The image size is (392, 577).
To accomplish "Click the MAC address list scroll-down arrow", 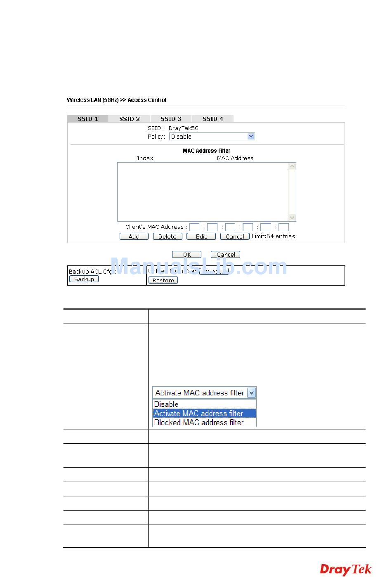I will click(x=293, y=218).
